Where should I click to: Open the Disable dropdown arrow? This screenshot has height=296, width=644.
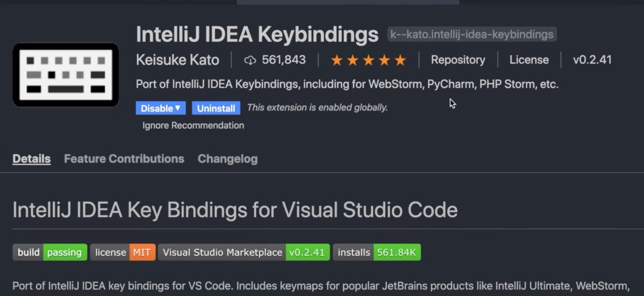(178, 108)
